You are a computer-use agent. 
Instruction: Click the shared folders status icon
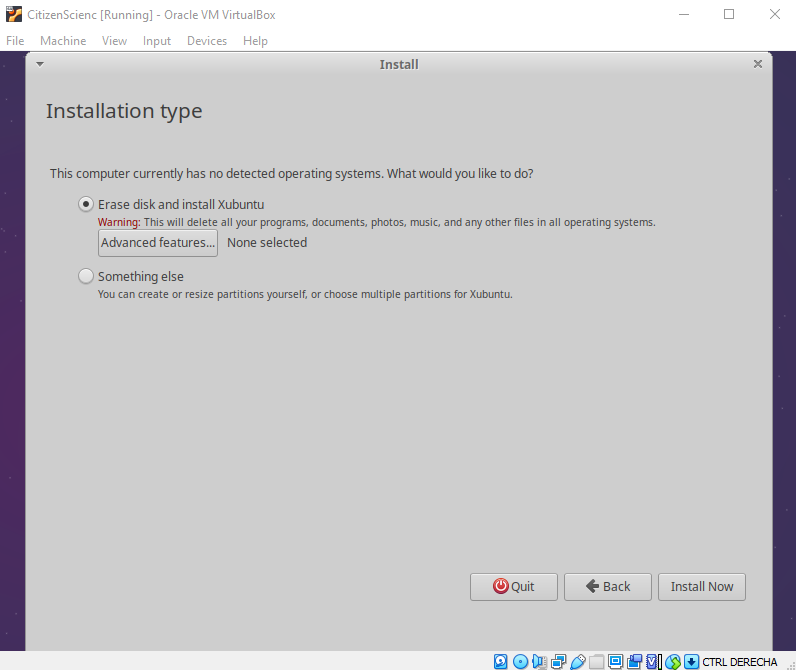point(596,661)
